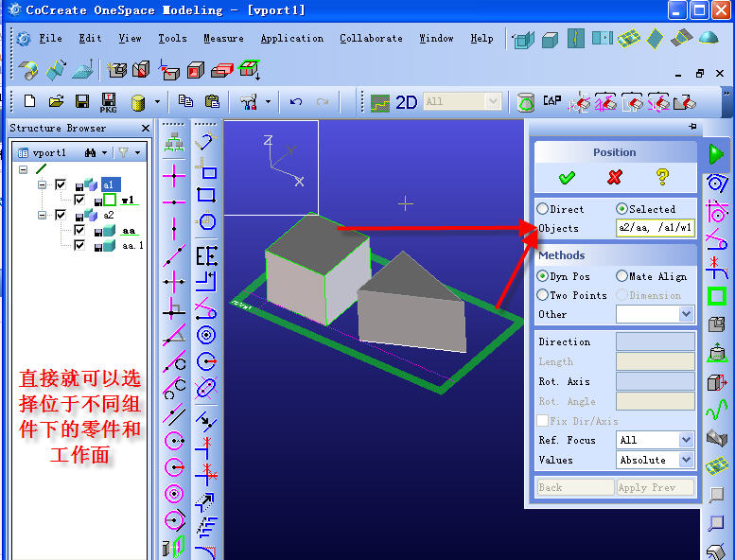Viewport: 735px width, 560px height.
Task: Open the File menu
Action: coord(50,39)
